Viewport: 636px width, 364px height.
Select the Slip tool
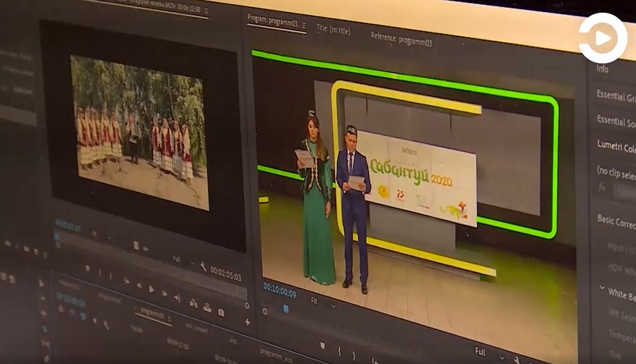45,344
